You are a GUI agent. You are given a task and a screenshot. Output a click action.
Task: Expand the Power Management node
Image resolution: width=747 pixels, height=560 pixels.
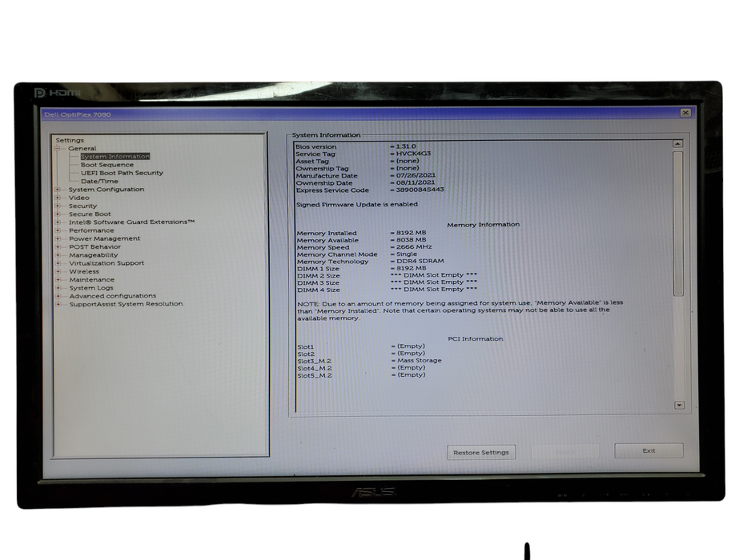pos(58,238)
